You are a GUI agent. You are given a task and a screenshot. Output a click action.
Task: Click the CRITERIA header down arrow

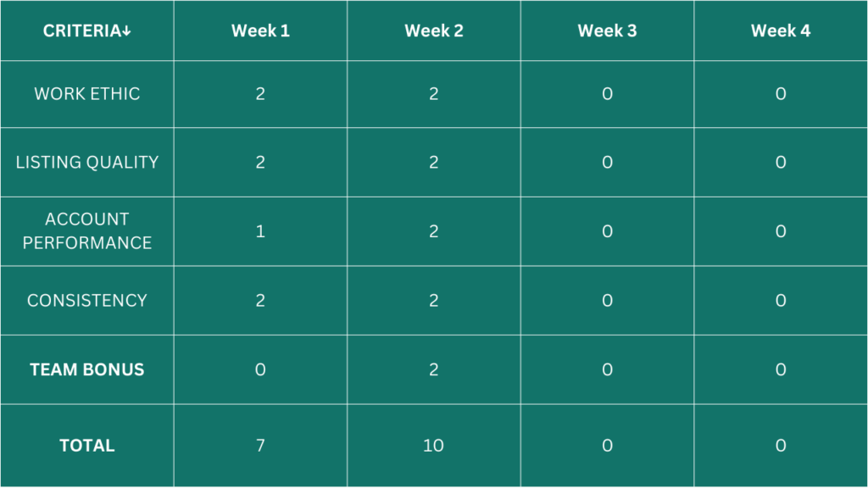tap(127, 31)
